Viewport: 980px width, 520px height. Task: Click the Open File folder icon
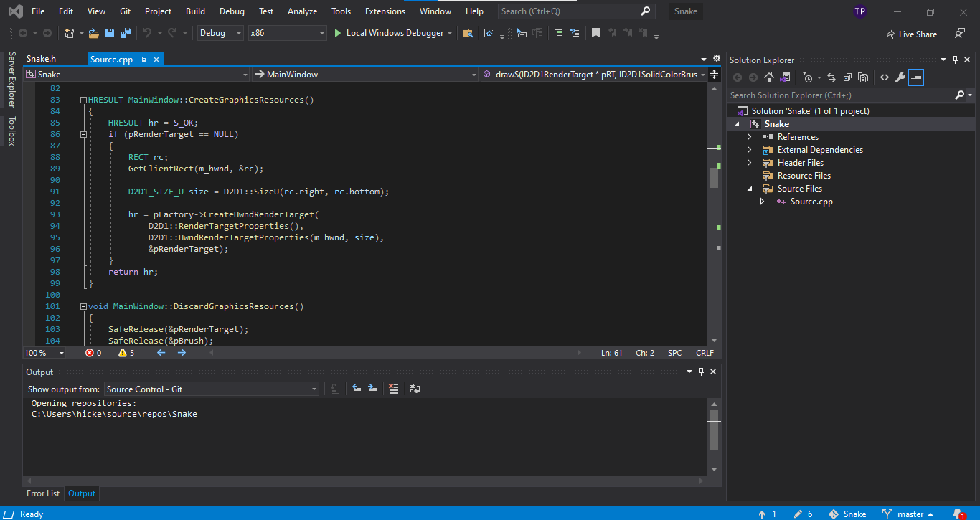click(94, 33)
